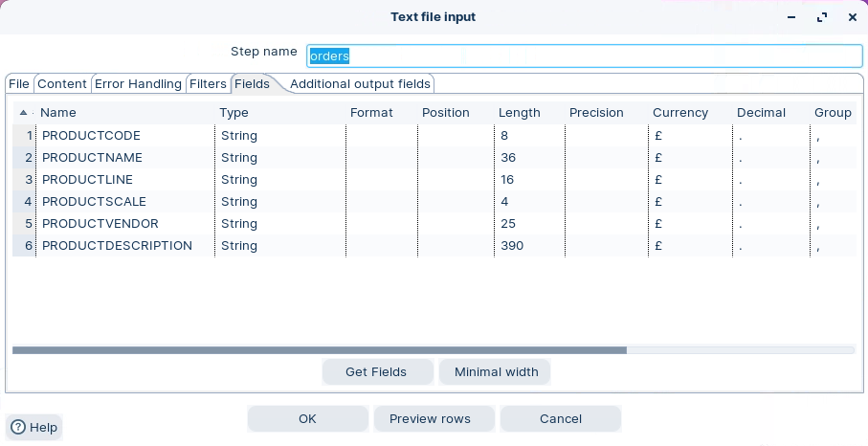Viewport: 868px width, 446px height.
Task: Open the Additional output fields tab
Action: tap(360, 84)
